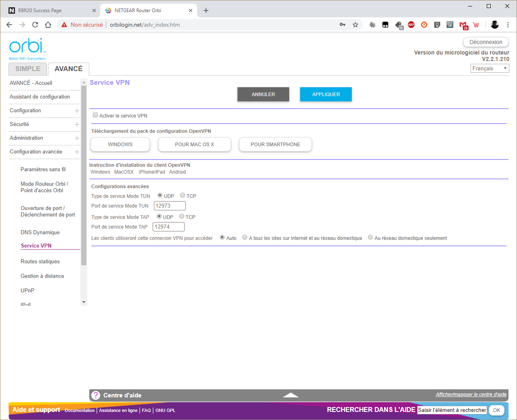Click the help search input field
This screenshot has height=420, width=517.
(452, 410)
